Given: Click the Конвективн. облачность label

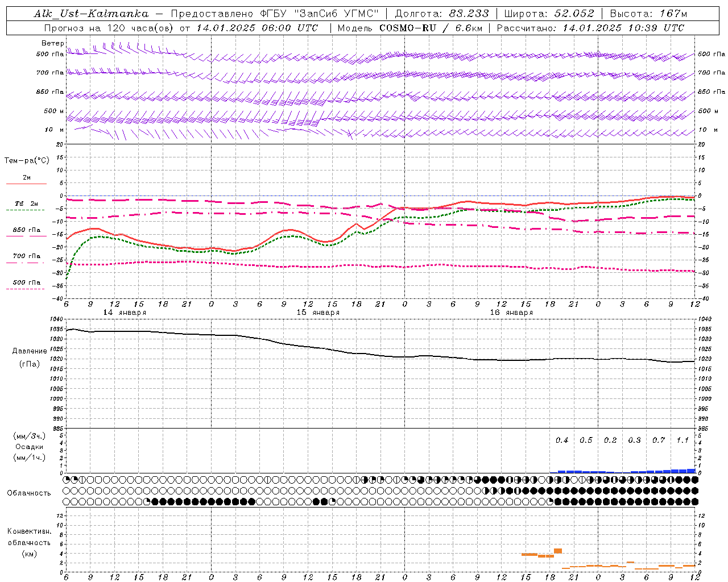Looking at the screenshot, I should (x=29, y=537).
